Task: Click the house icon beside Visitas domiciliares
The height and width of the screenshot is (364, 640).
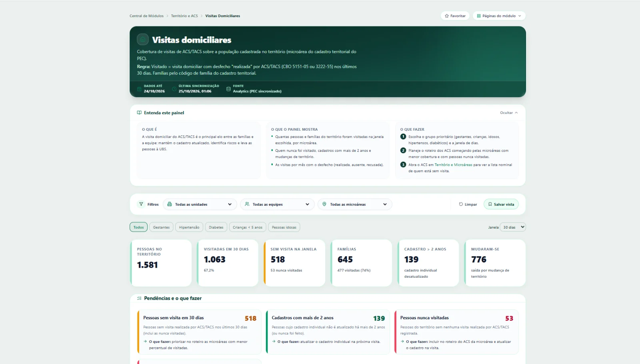Action: (143, 40)
